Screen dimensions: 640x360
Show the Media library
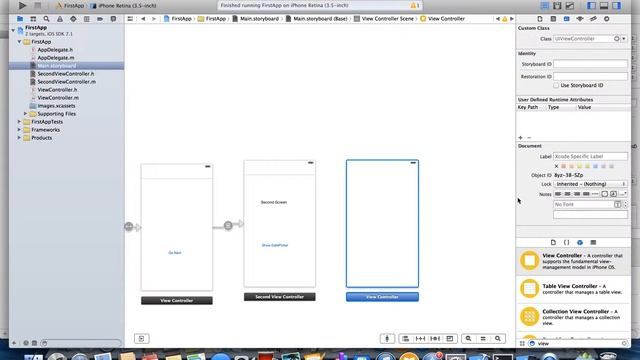tap(593, 242)
